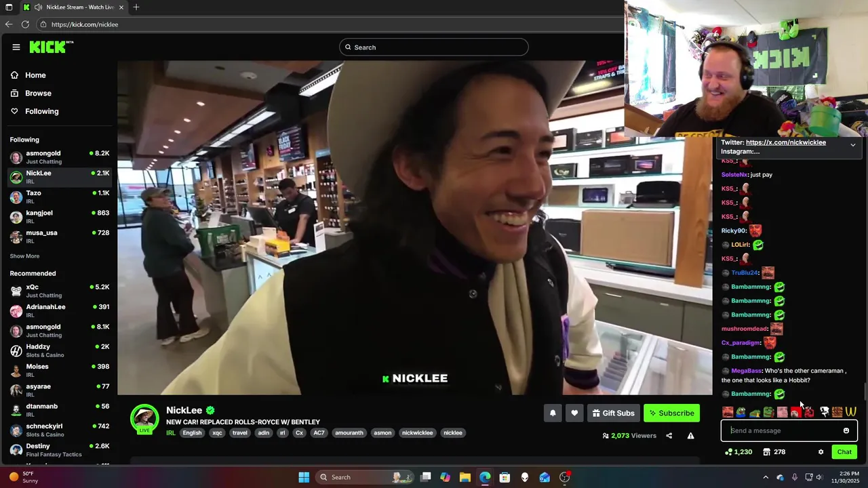The image size is (868, 488).
Task: Mute the tab via speaker icon
Action: pyautogui.click(x=38, y=7)
